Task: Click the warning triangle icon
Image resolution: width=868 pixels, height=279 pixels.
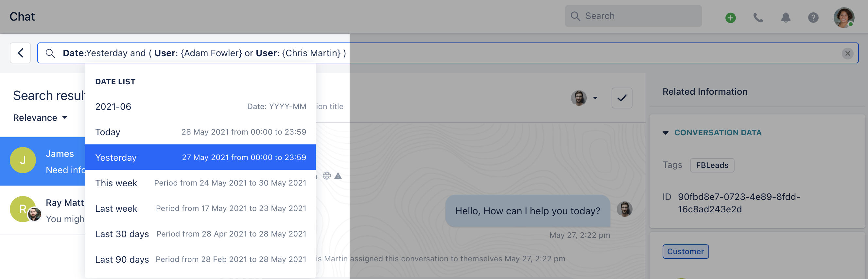Action: coord(338,176)
